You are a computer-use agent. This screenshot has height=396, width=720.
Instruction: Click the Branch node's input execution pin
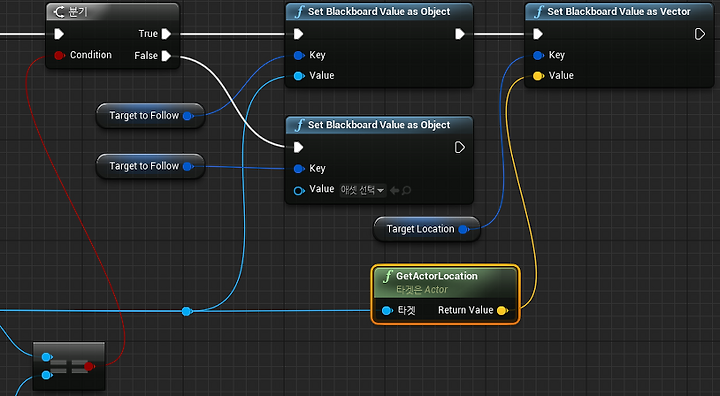pos(59,34)
